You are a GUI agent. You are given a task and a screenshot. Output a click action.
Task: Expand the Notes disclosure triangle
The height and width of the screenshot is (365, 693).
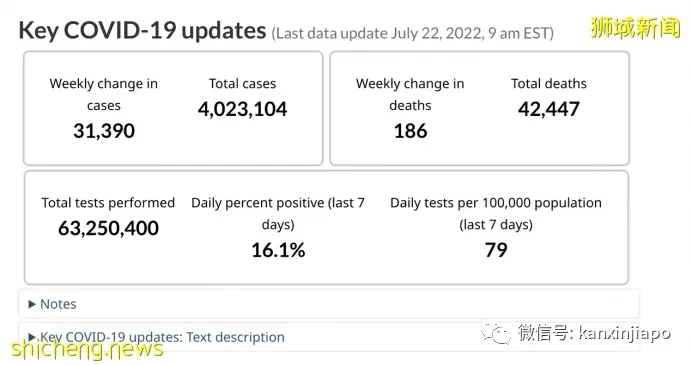31,304
